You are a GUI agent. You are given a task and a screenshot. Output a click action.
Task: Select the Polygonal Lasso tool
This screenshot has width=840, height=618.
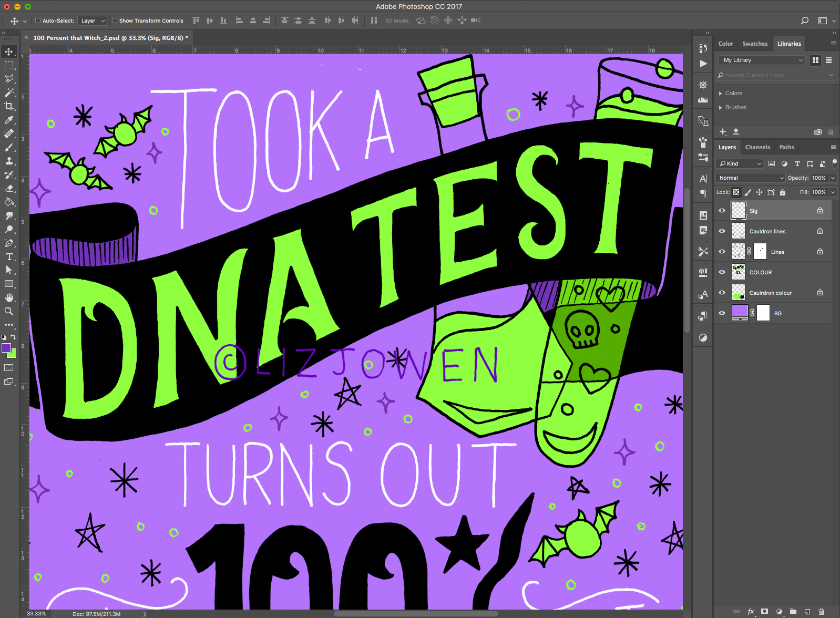(x=9, y=79)
